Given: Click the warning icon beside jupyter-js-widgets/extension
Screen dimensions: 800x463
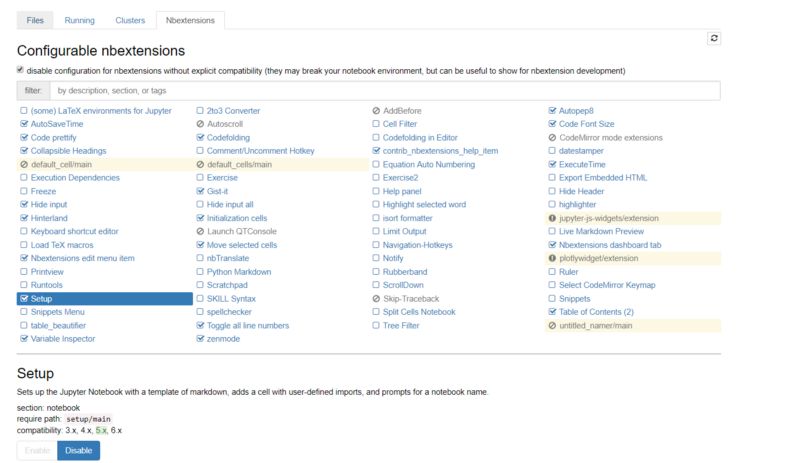Looking at the screenshot, I should [x=552, y=218].
